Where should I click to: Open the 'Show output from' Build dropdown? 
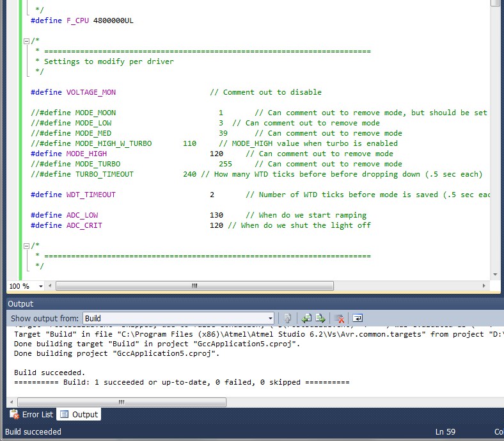point(271,319)
